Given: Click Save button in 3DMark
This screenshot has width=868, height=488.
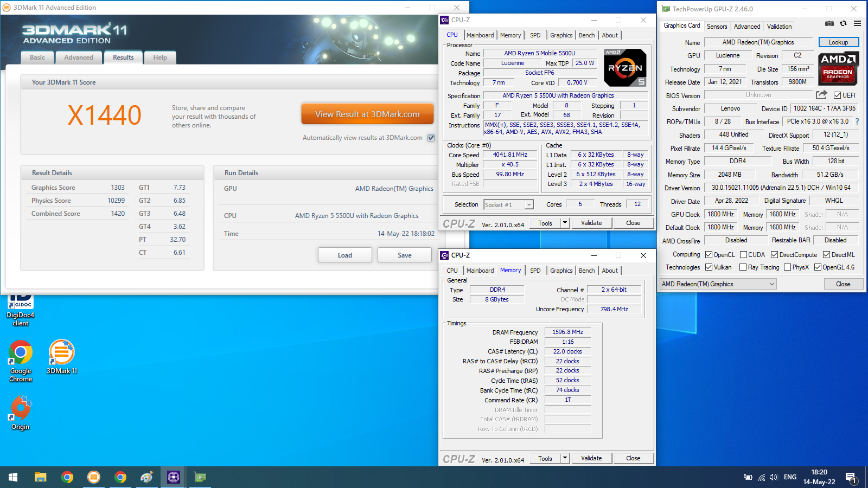Looking at the screenshot, I should 405,255.
